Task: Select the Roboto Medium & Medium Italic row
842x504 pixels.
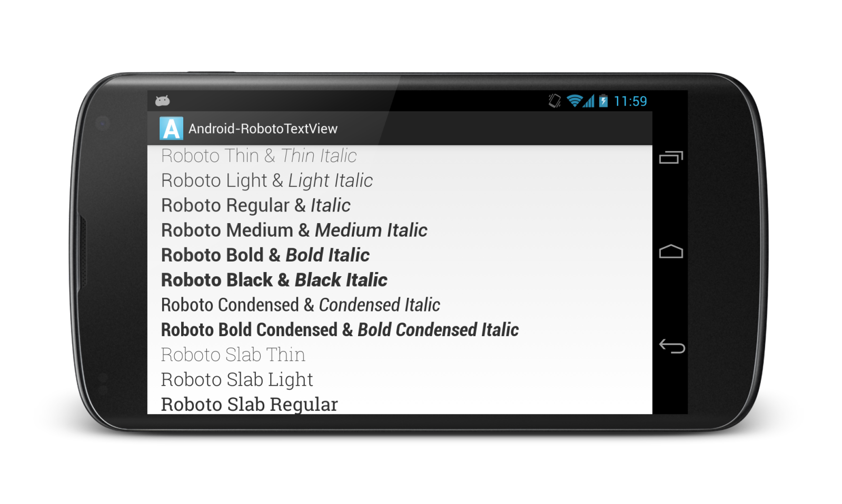Action: pos(400,230)
